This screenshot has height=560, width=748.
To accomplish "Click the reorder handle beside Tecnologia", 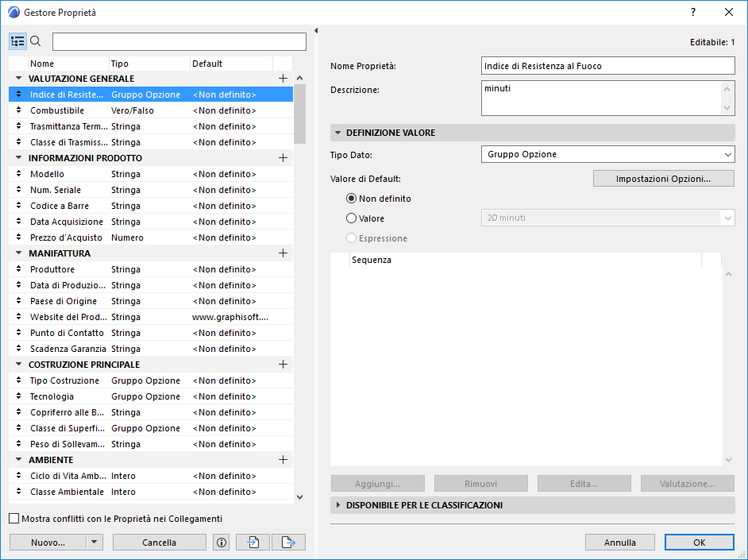I will pos(18,396).
